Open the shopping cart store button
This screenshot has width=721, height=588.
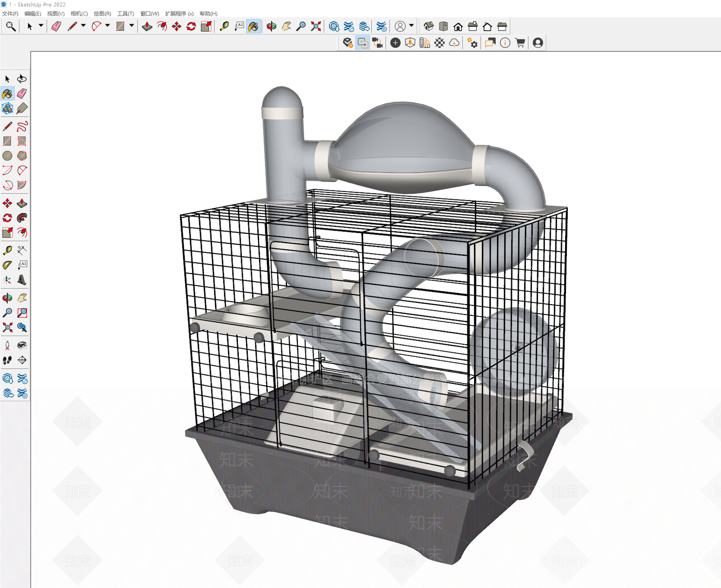pos(520,43)
